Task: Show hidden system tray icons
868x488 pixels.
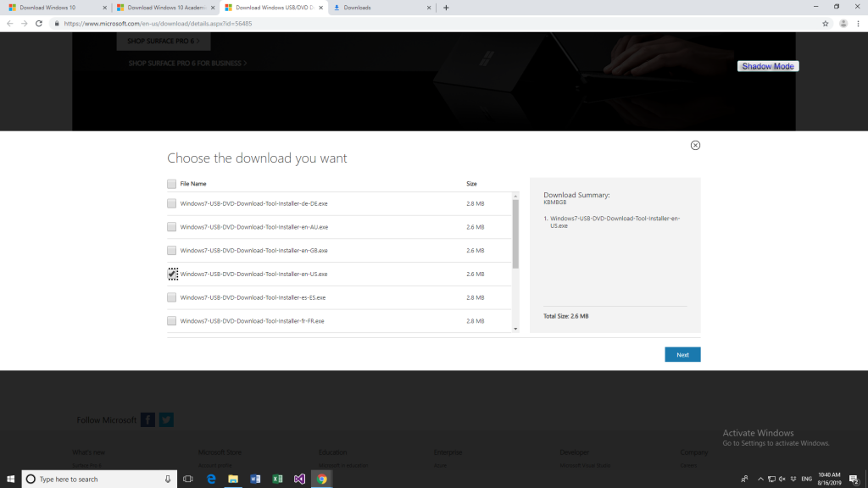Action: coord(760,480)
